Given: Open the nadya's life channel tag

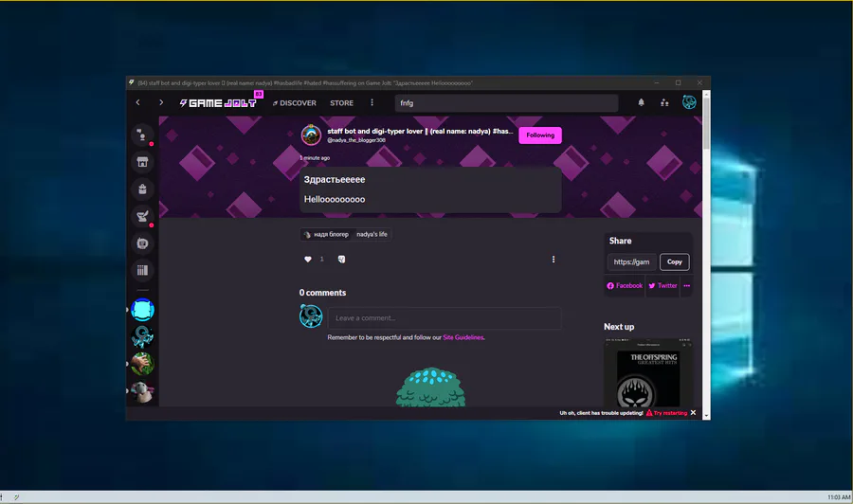Looking at the screenshot, I should [372, 234].
